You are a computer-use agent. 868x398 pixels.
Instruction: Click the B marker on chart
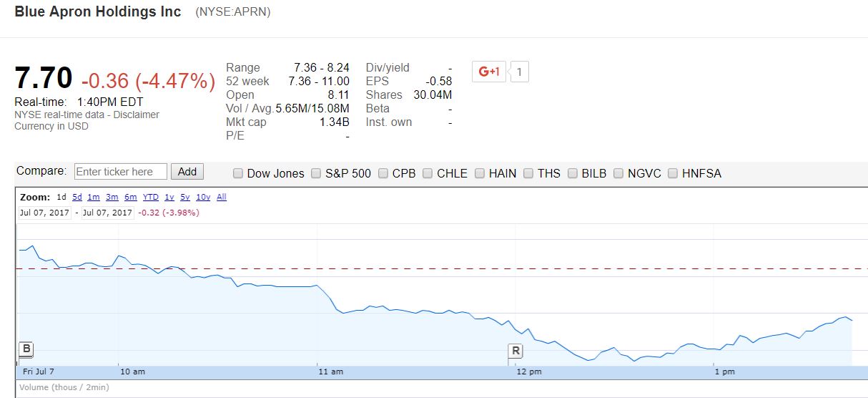click(x=26, y=349)
